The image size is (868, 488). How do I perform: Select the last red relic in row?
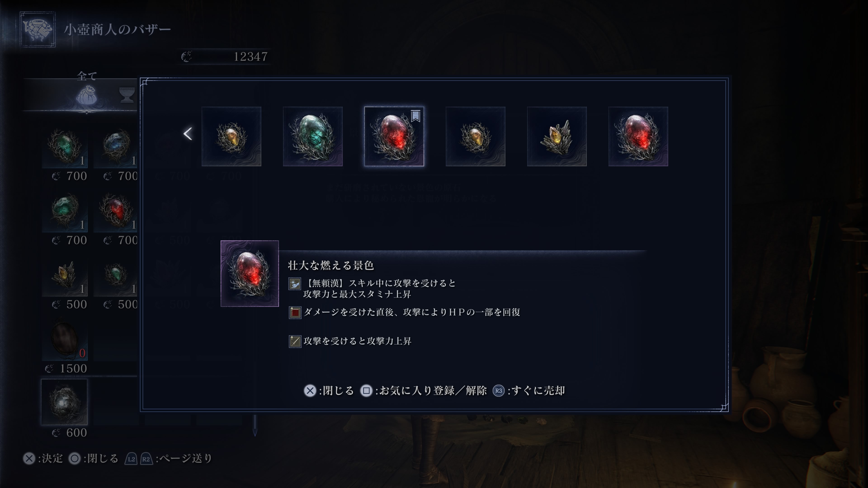click(x=638, y=136)
